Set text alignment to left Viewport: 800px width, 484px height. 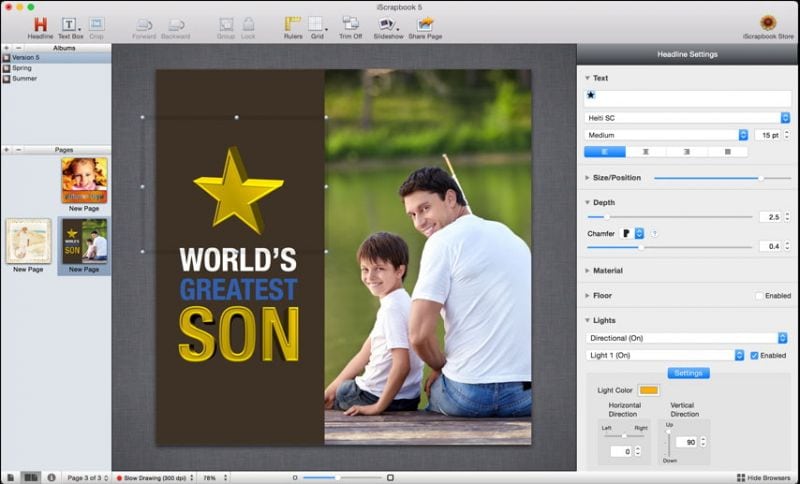coord(605,152)
